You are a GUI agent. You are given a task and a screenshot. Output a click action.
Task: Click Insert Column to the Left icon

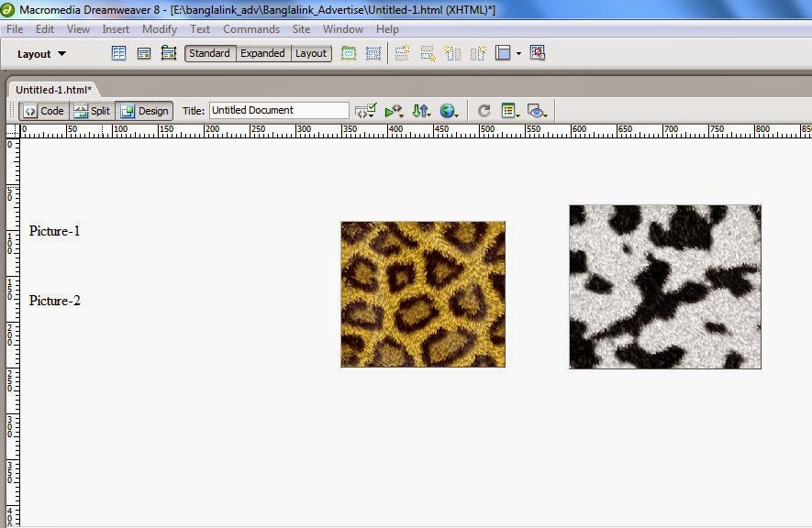452,53
